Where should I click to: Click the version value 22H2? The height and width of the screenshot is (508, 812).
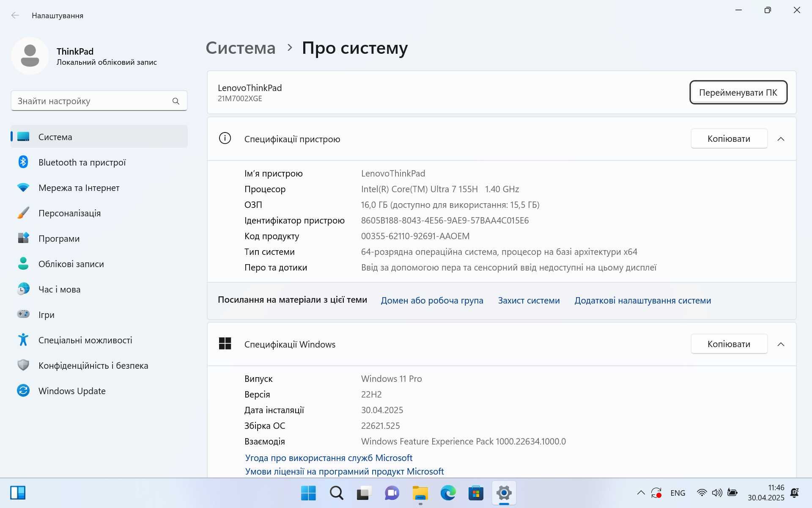[x=371, y=395]
